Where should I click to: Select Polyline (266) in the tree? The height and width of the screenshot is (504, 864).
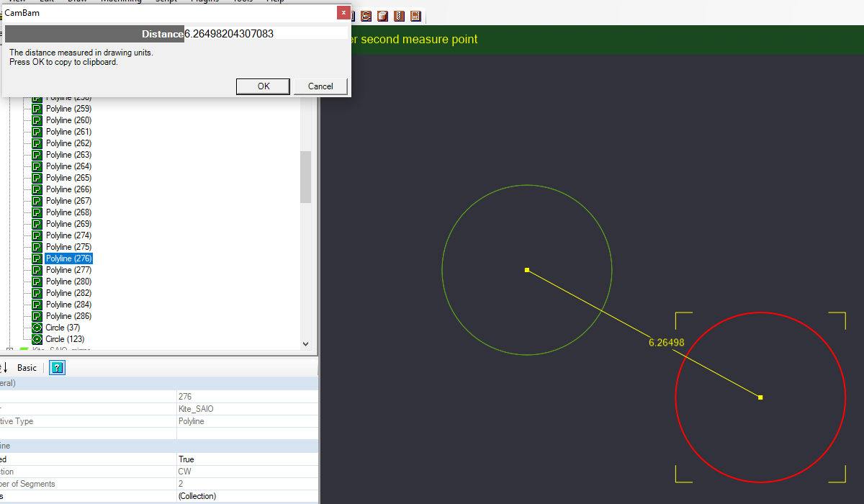tap(68, 189)
